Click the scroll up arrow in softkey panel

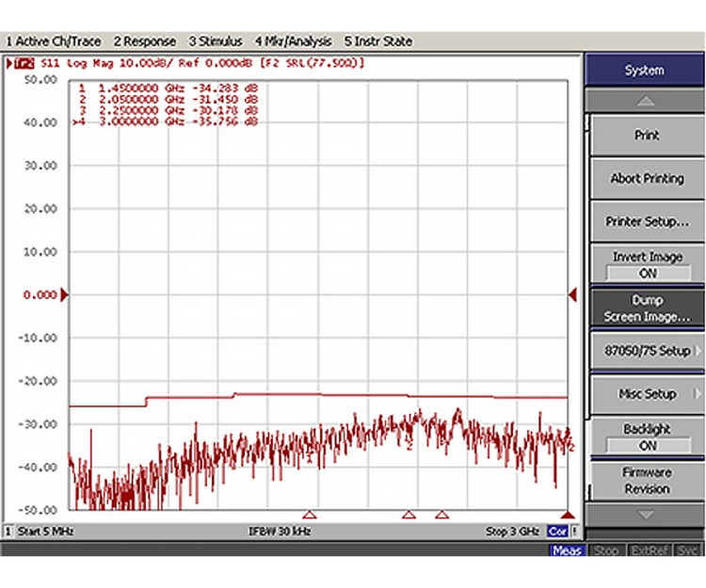[x=645, y=101]
